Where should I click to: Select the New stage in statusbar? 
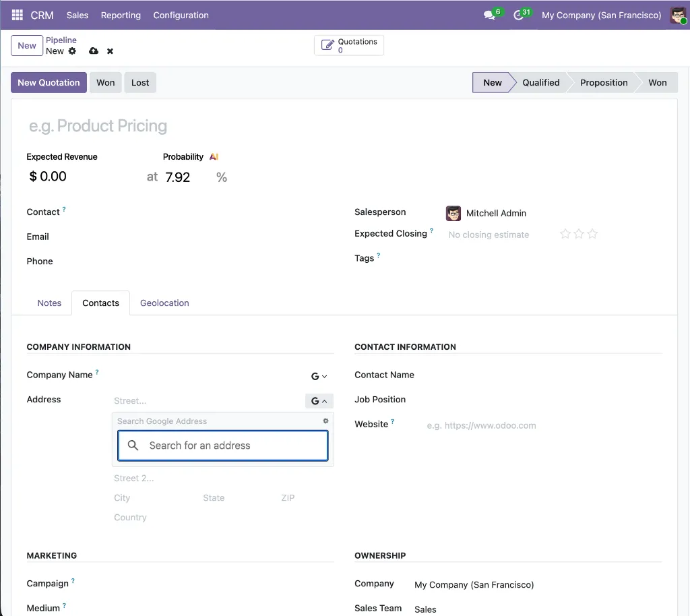click(493, 82)
